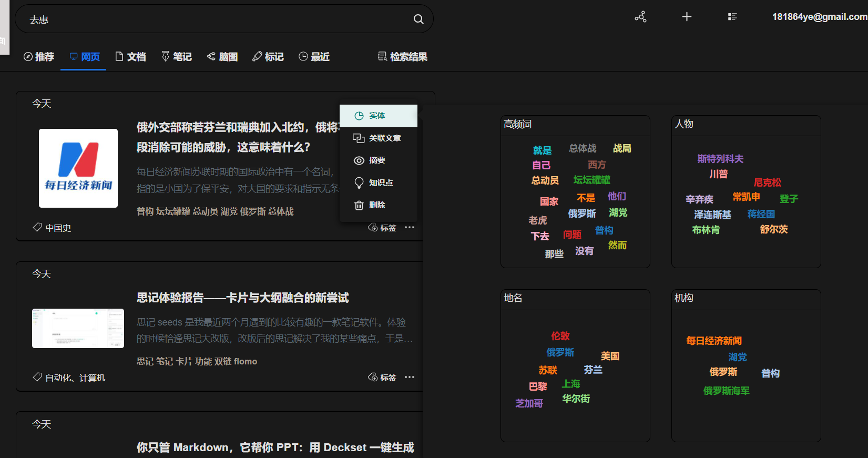Screen dimensions: 868x458
Task: Select high-frequency word 总动员
Action: pos(545,180)
